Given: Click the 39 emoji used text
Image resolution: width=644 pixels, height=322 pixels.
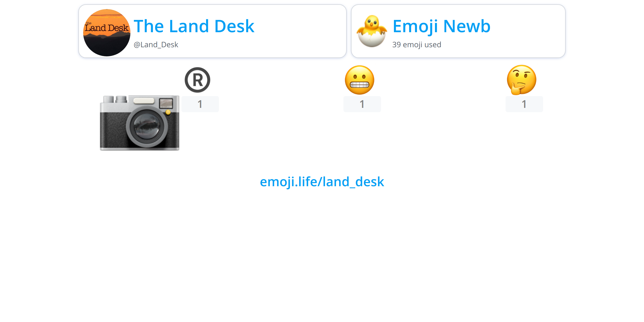Looking at the screenshot, I should click(417, 45).
